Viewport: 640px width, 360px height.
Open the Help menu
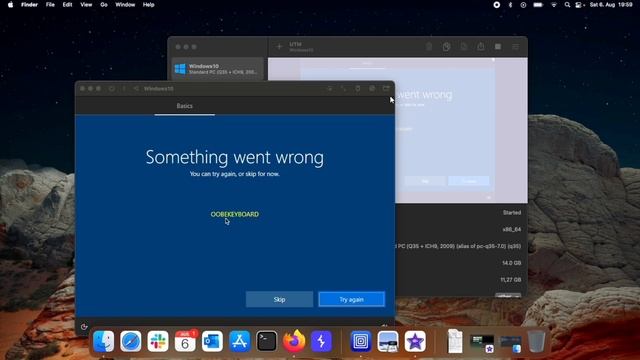[149, 5]
